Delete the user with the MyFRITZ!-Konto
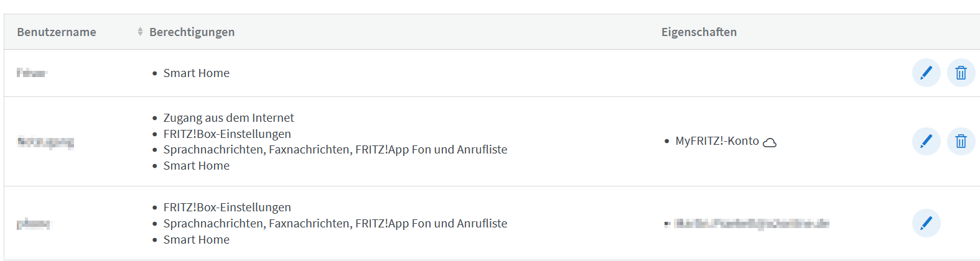 click(961, 141)
